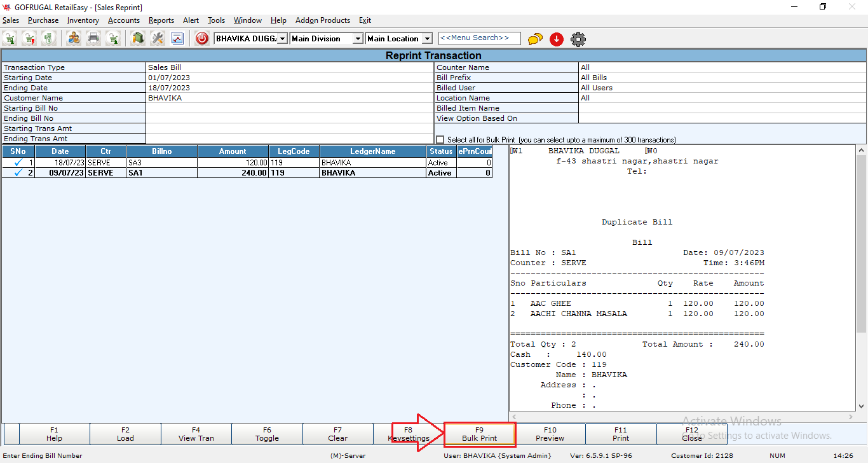Image resolution: width=868 pixels, height=463 pixels.
Task: Open the settings gear icon
Action: point(578,39)
